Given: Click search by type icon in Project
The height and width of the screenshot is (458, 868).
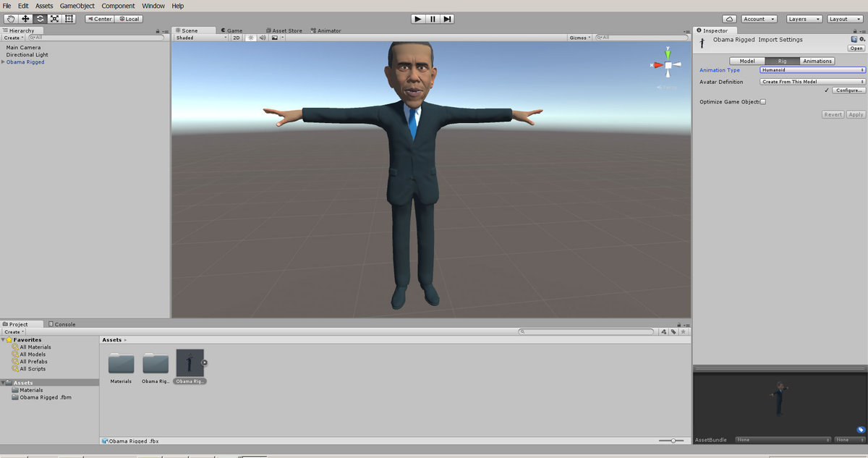Looking at the screenshot, I should pos(664,331).
